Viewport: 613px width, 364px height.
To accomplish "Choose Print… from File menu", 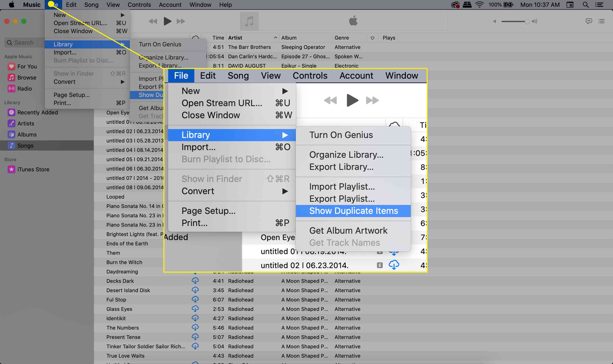I will 87,103.
